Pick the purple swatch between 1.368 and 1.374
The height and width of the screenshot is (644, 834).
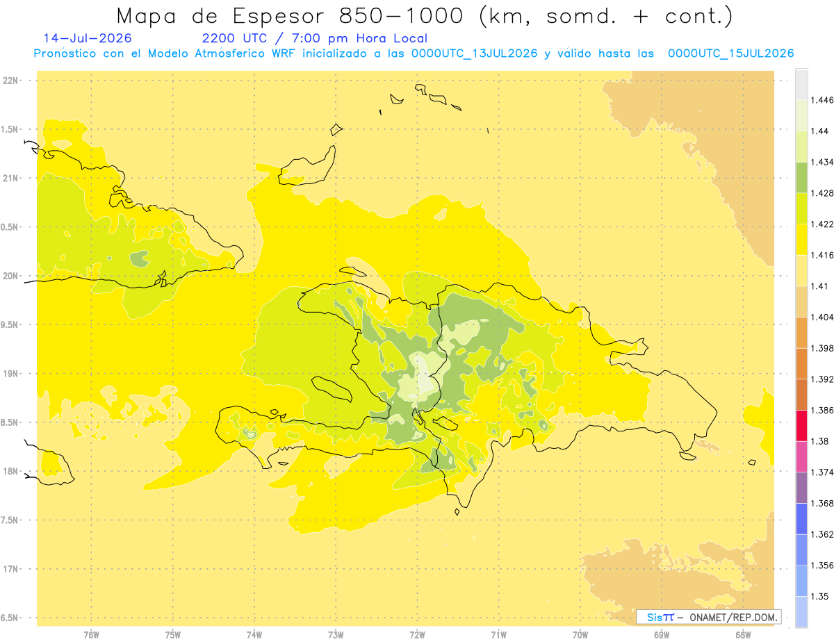[x=801, y=488]
